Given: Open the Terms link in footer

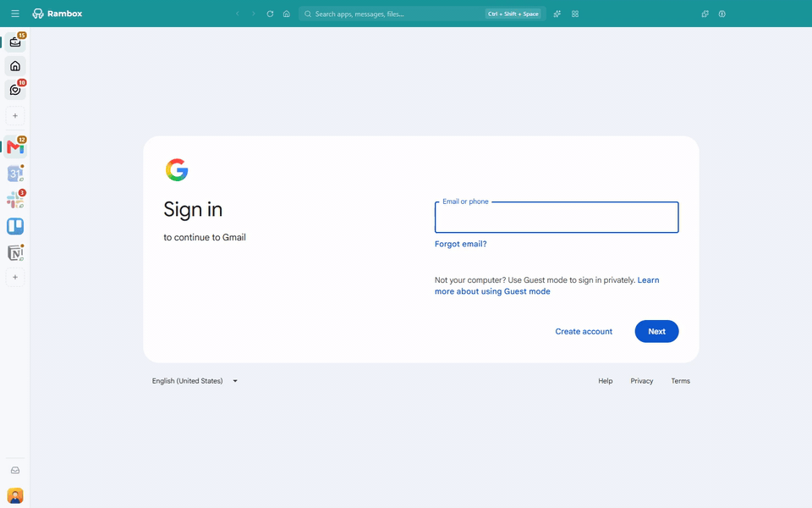Looking at the screenshot, I should point(680,380).
